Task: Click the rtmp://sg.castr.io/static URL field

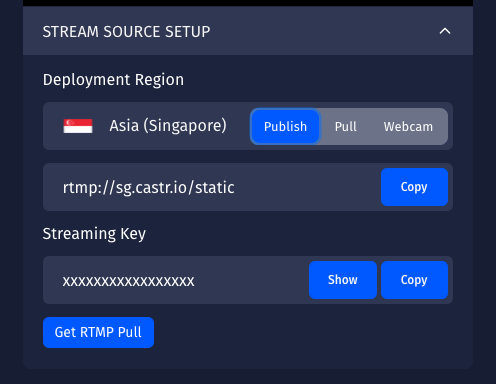Action: [x=212, y=187]
